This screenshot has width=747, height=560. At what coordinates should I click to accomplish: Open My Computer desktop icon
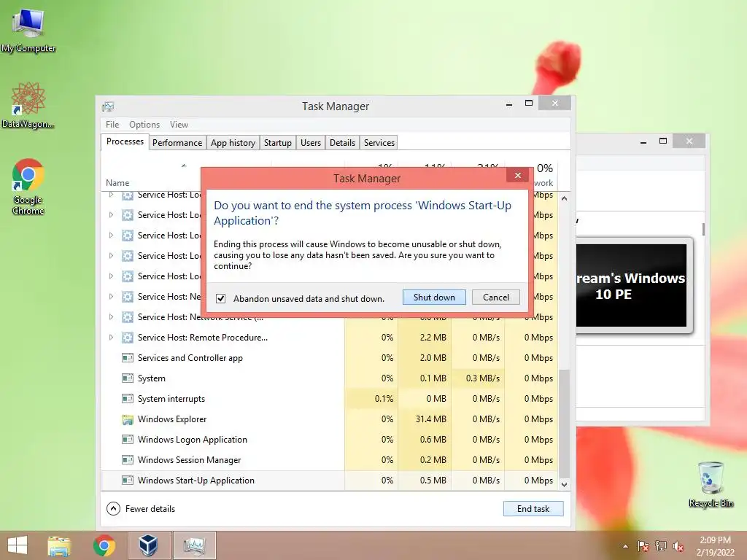(28, 29)
